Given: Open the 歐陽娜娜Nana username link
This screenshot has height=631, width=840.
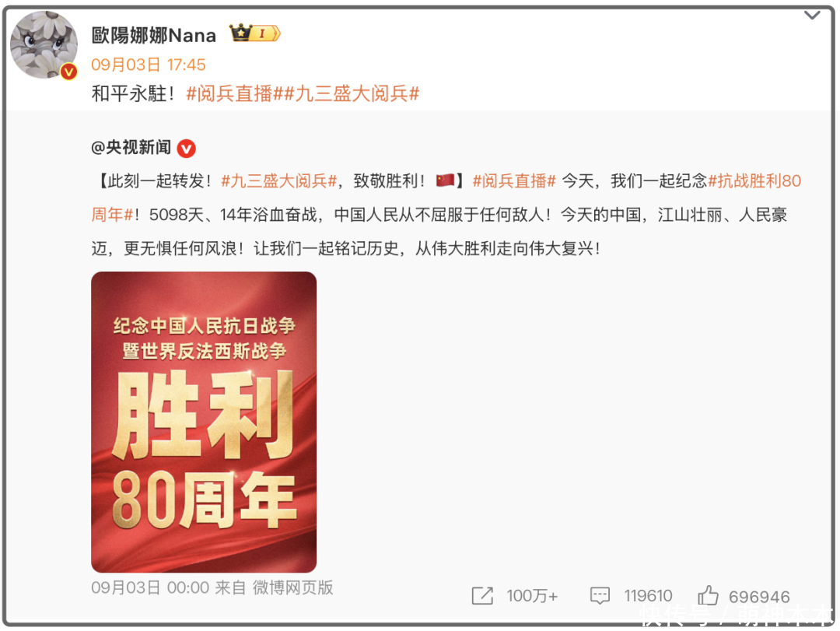Looking at the screenshot, I should [x=154, y=35].
